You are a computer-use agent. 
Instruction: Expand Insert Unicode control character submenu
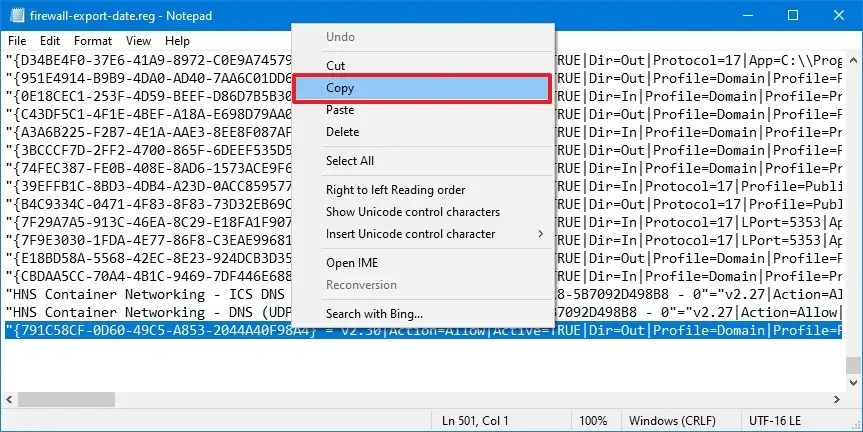[x=423, y=234]
